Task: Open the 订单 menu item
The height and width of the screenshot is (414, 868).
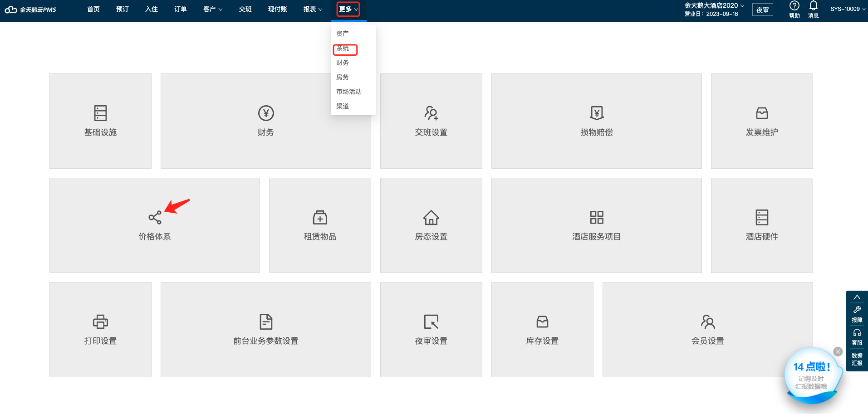Action: pyautogui.click(x=181, y=9)
